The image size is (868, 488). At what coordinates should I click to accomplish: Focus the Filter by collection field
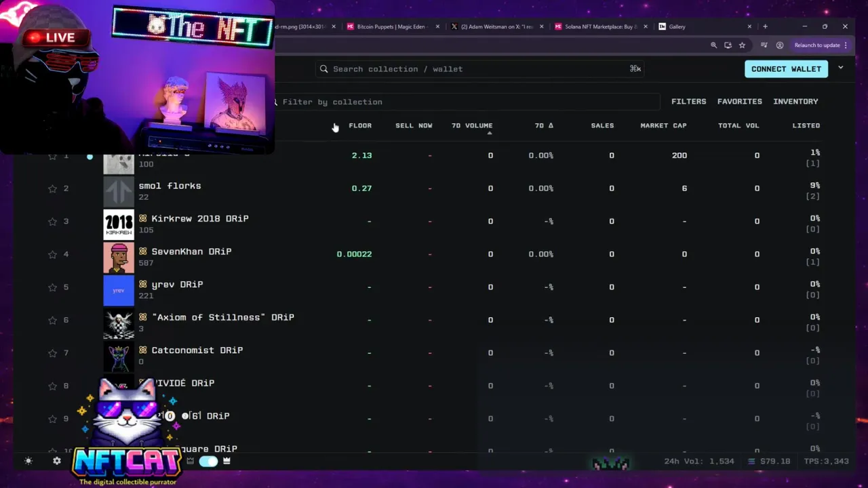tap(467, 102)
